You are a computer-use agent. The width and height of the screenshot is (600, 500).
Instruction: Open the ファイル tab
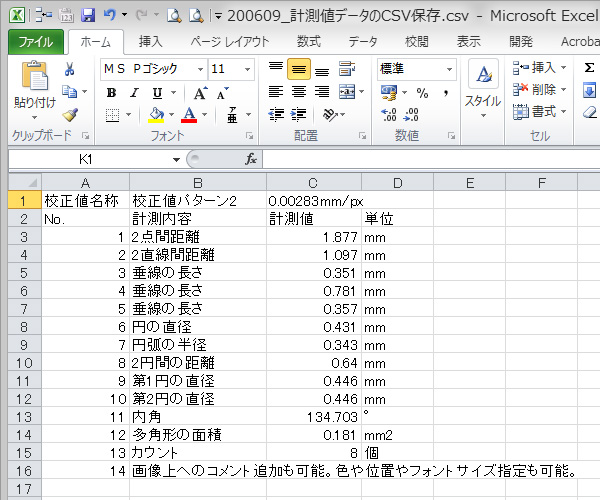coord(36,41)
